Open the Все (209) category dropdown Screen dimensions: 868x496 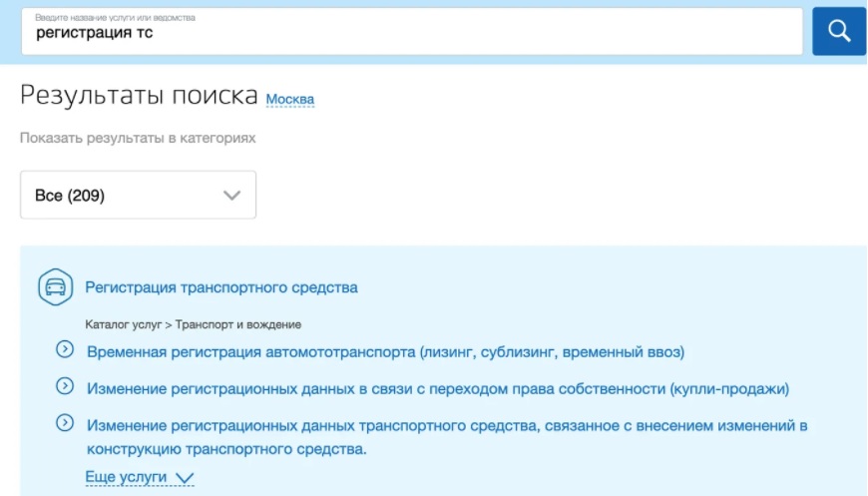pyautogui.click(x=138, y=195)
